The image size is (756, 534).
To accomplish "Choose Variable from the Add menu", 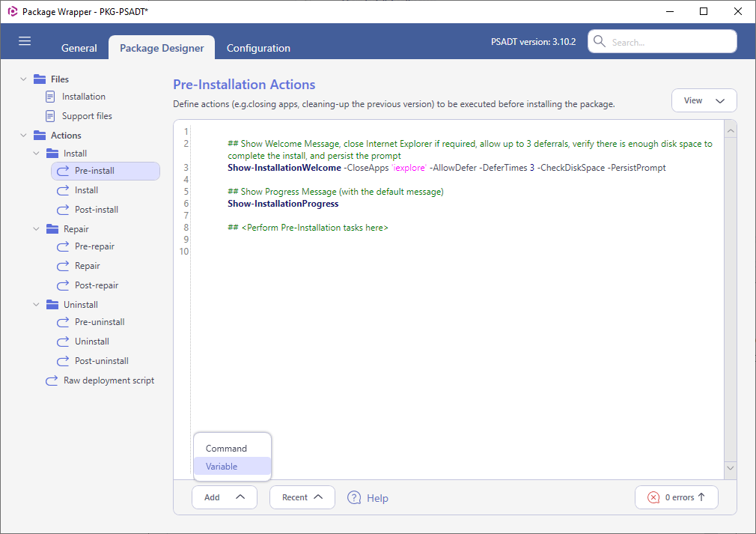I will click(x=232, y=466).
